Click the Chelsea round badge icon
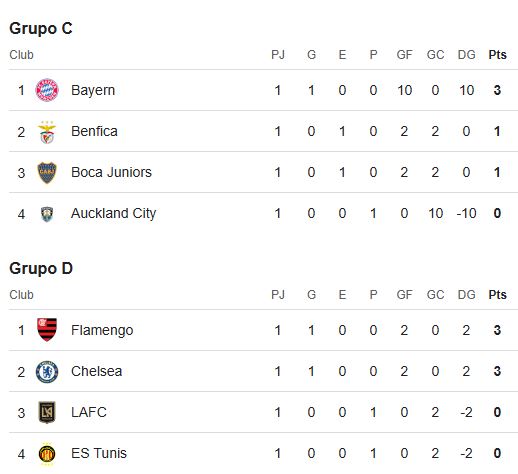518x474 pixels. (x=47, y=372)
